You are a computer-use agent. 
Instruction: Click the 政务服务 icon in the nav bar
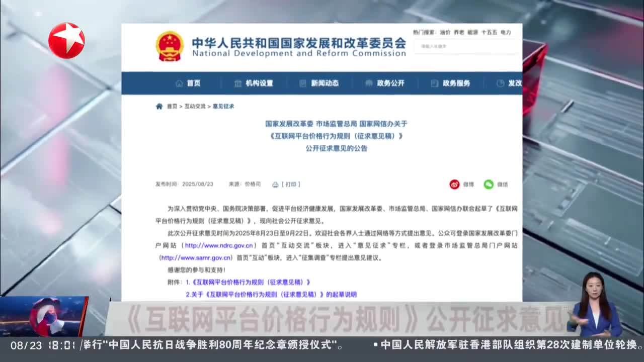(x=434, y=83)
